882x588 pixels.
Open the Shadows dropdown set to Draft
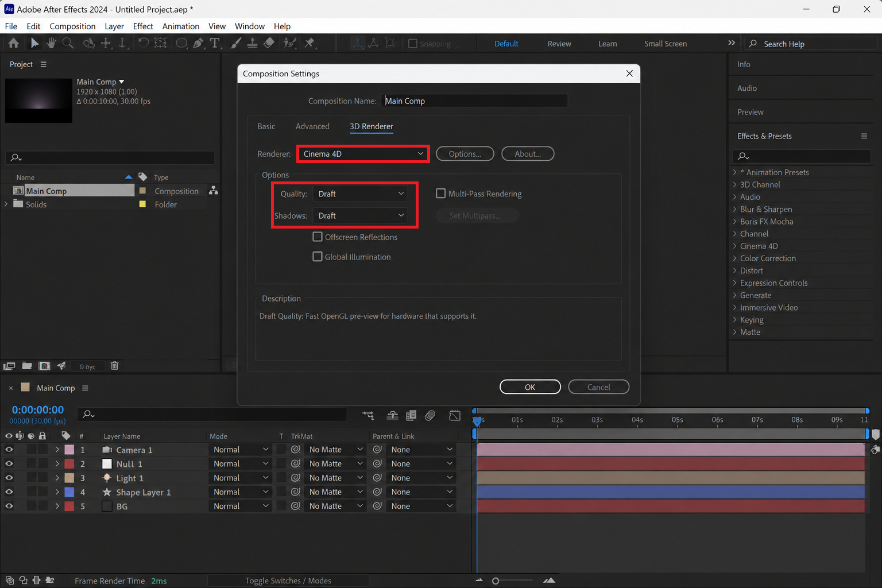361,215
